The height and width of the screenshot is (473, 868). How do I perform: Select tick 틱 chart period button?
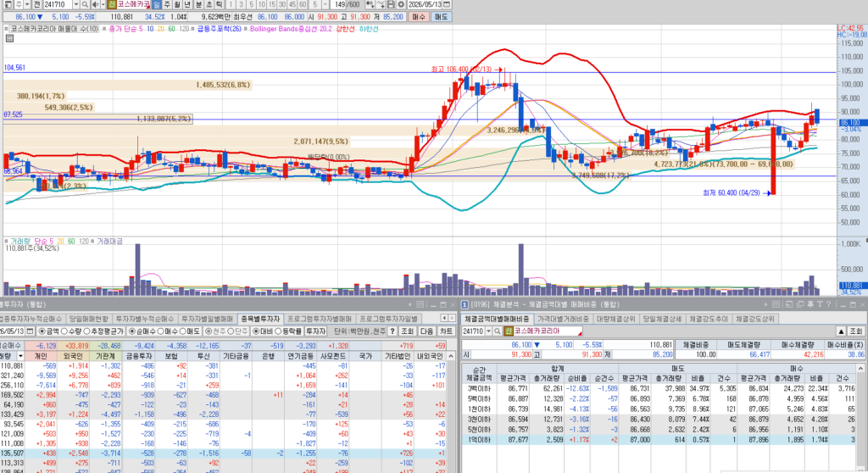coord(220,4)
